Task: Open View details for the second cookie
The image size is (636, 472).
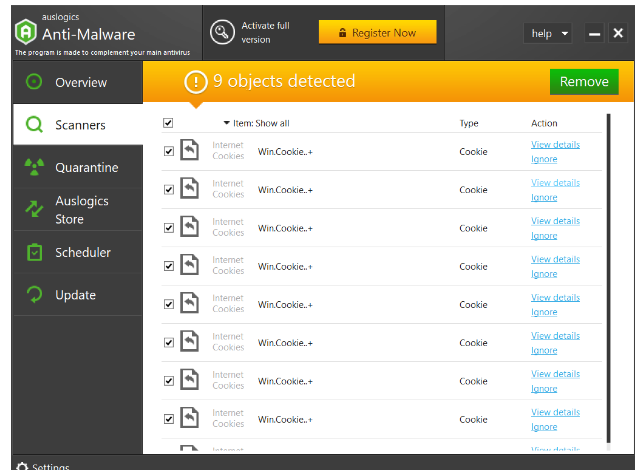Action: click(x=555, y=183)
